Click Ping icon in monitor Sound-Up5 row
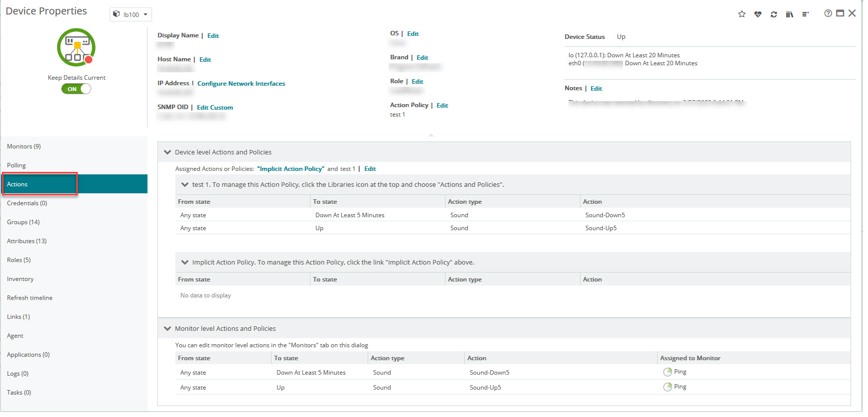 [x=668, y=387]
